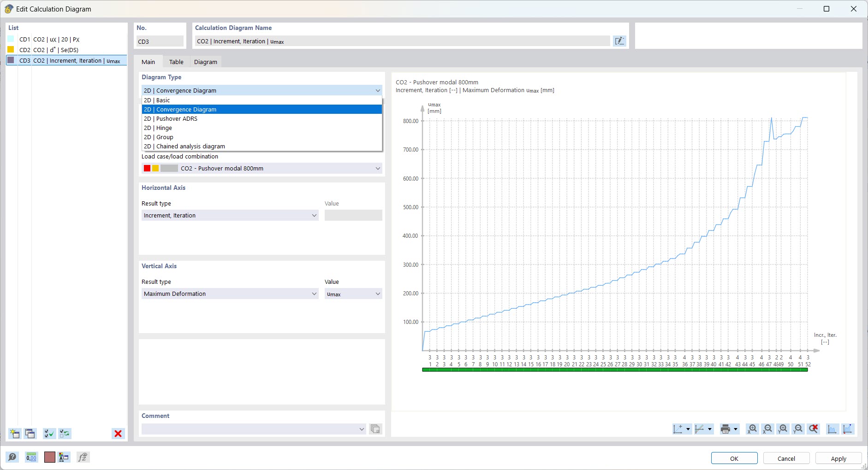Select CD3 CO2 | Increment, Iteration row

pos(66,60)
